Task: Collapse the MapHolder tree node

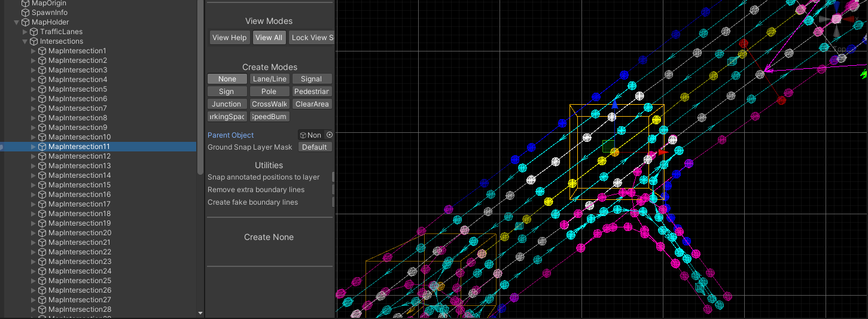Action: [x=17, y=22]
